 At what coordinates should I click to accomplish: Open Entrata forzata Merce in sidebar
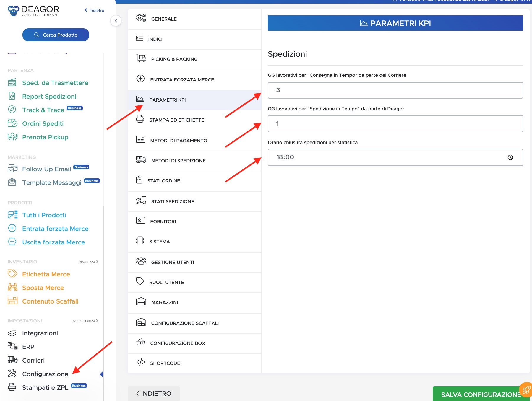(x=55, y=229)
